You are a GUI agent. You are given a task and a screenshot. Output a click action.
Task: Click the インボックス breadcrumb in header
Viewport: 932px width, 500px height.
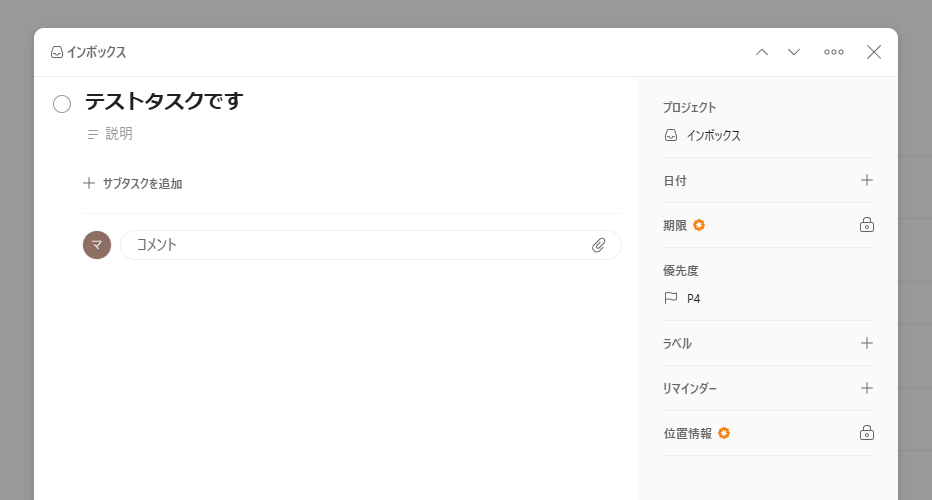tap(89, 52)
